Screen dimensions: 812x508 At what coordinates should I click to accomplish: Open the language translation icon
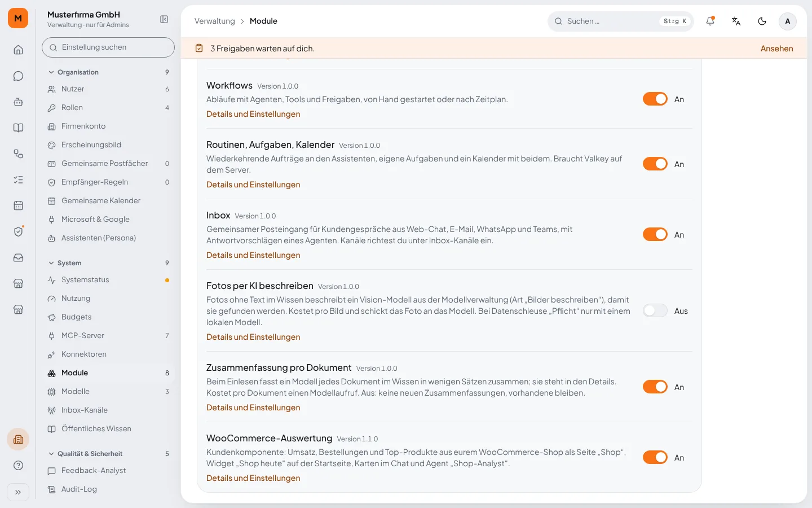[736, 21]
